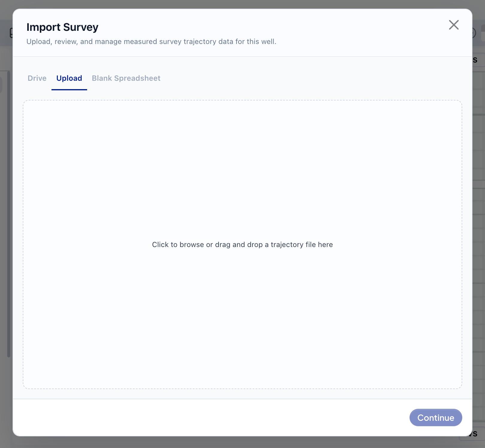Select the Upload tab
Viewport: 485px width, 448px height.
[69, 78]
